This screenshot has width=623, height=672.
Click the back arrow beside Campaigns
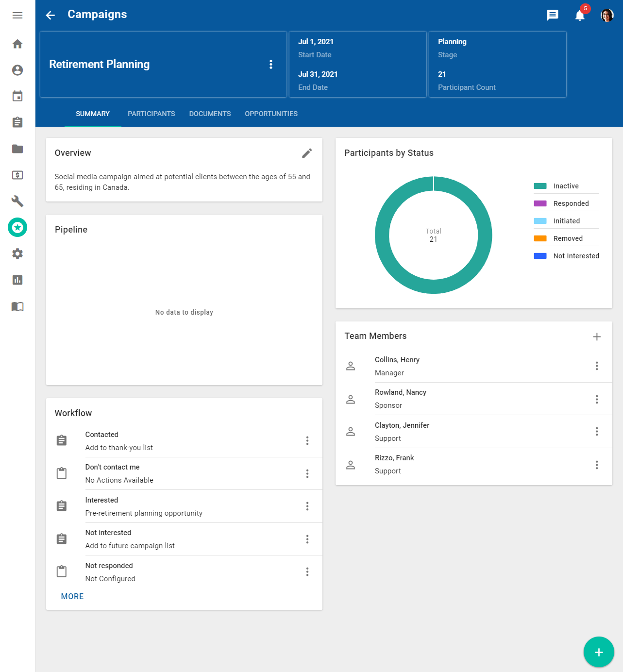[x=51, y=15]
